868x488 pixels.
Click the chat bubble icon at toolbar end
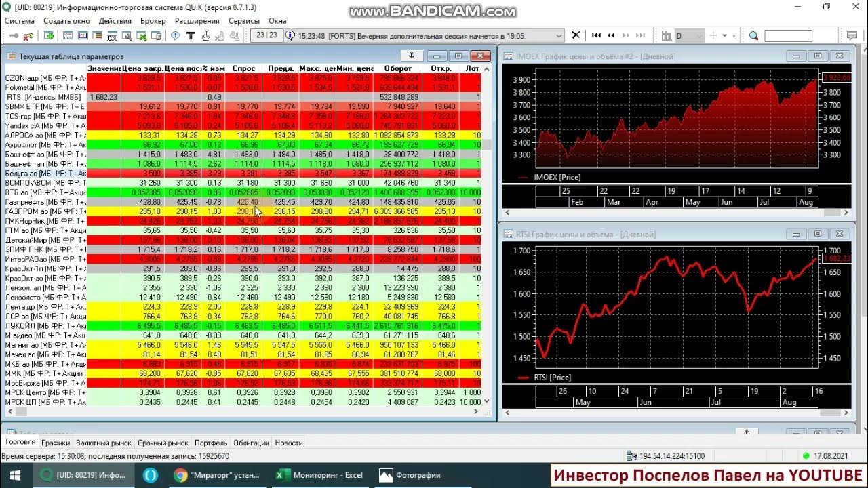852,35
